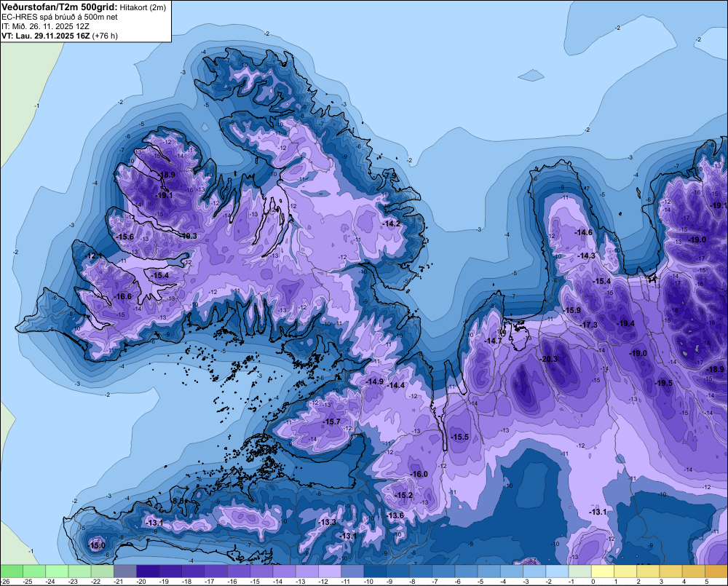Click the legend swatch between -6 and -5

pyautogui.click(x=466, y=571)
